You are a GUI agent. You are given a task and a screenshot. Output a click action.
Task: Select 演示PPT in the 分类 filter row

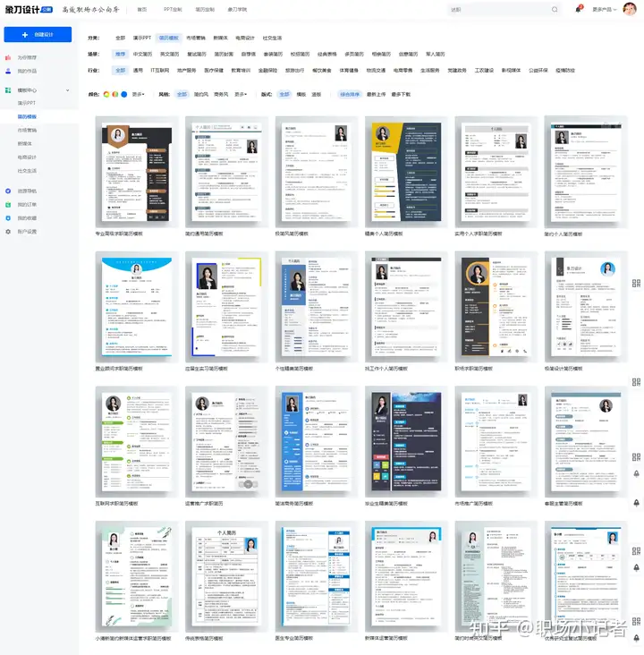(x=142, y=38)
